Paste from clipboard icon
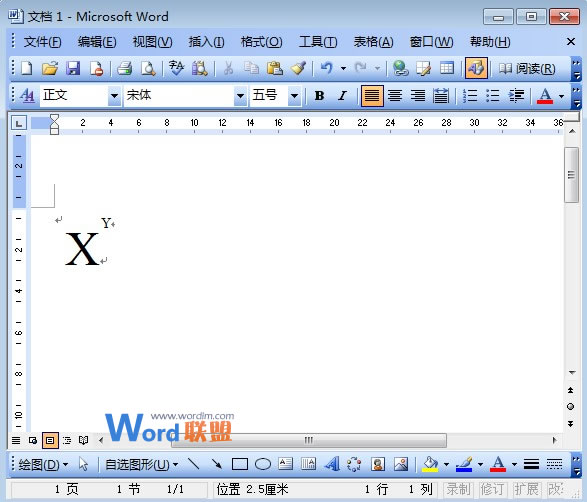The image size is (587, 502). (275, 69)
